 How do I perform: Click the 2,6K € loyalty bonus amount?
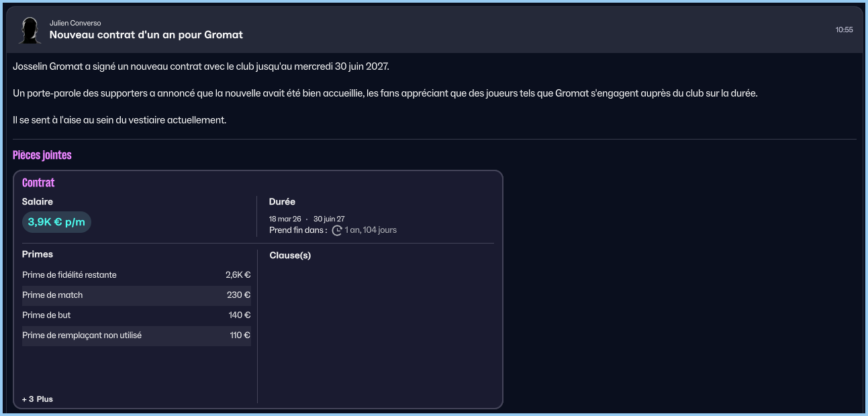[238, 275]
